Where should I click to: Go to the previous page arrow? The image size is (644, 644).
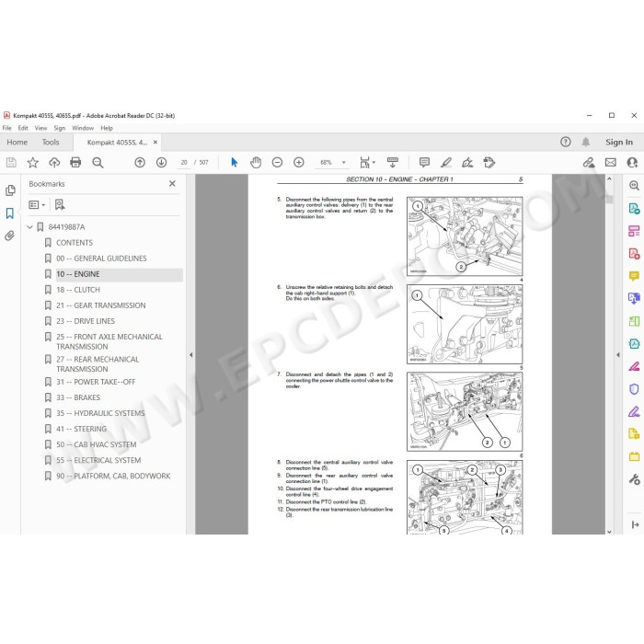[140, 163]
